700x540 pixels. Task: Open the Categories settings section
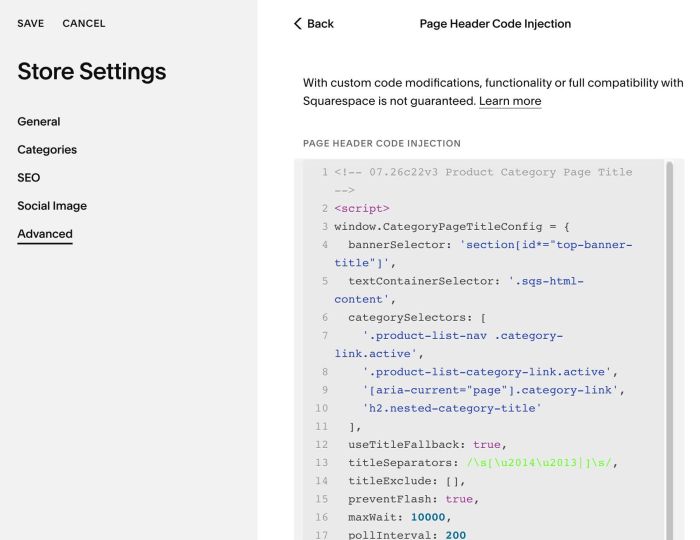47,150
